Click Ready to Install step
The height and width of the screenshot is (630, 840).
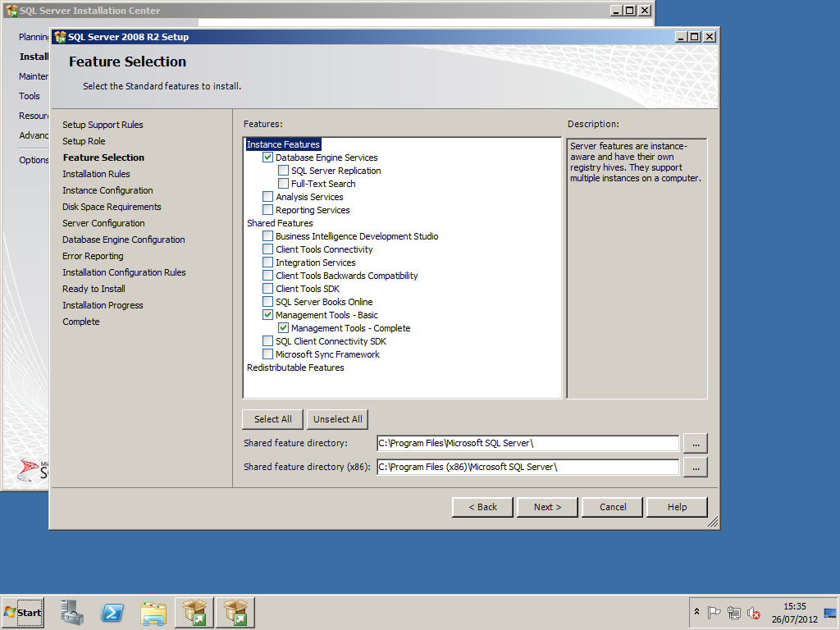point(94,290)
